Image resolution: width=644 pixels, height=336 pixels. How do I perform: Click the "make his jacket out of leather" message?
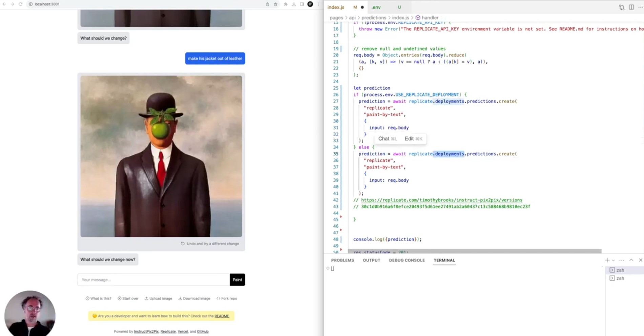click(x=215, y=59)
